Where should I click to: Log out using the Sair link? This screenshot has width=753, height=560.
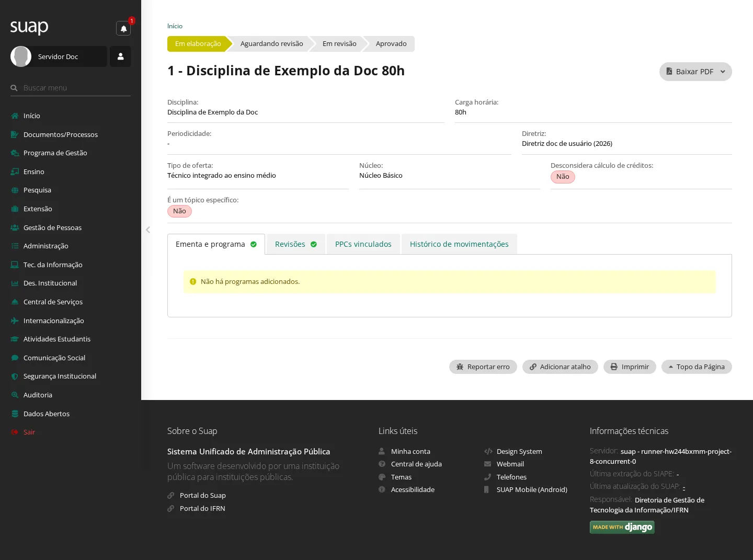pyautogui.click(x=29, y=432)
